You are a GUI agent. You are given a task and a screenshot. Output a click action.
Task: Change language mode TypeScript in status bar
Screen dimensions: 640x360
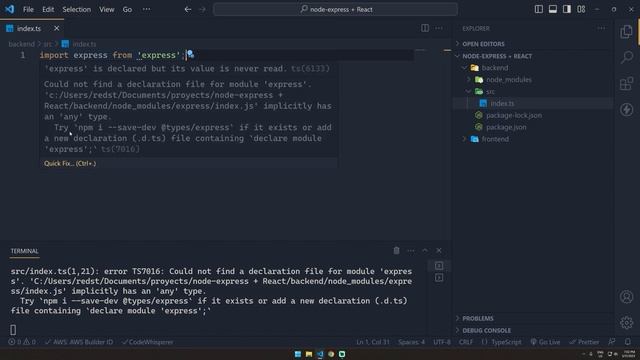click(506, 342)
